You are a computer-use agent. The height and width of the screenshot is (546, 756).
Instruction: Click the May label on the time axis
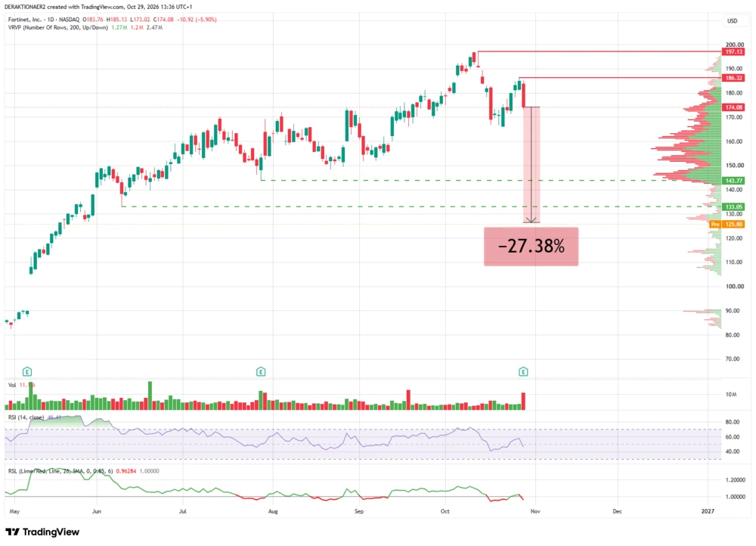click(x=14, y=511)
